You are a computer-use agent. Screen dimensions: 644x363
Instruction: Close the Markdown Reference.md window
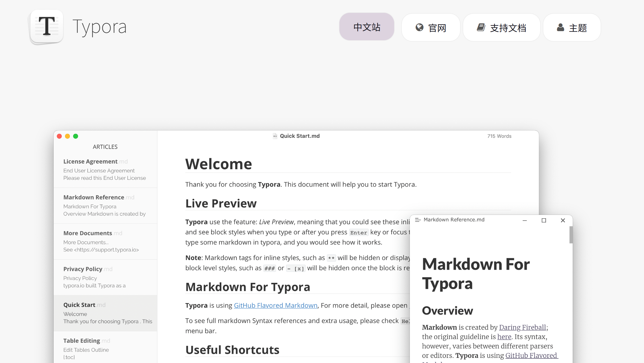tap(563, 220)
